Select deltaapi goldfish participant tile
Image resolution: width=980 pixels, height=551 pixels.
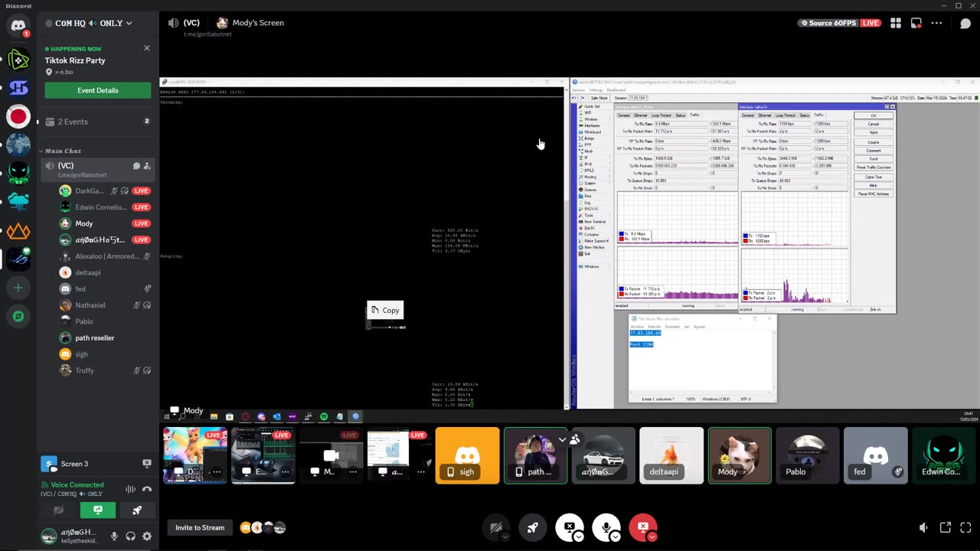click(671, 456)
